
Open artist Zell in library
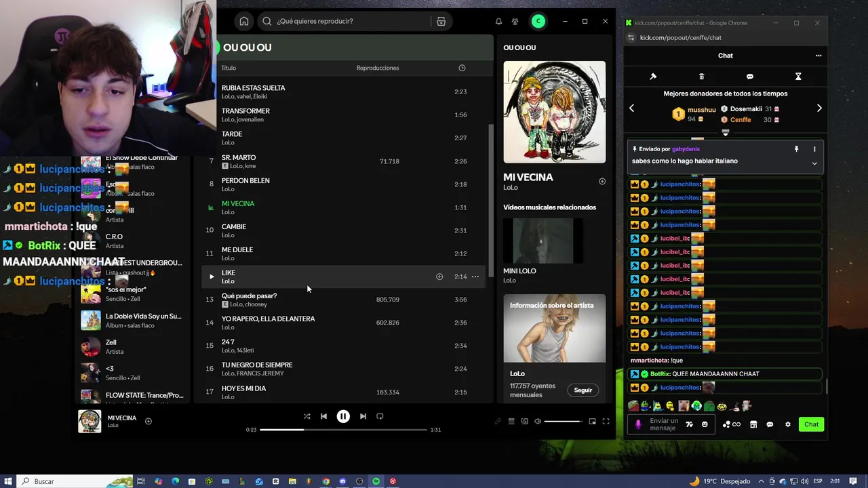pos(132,347)
